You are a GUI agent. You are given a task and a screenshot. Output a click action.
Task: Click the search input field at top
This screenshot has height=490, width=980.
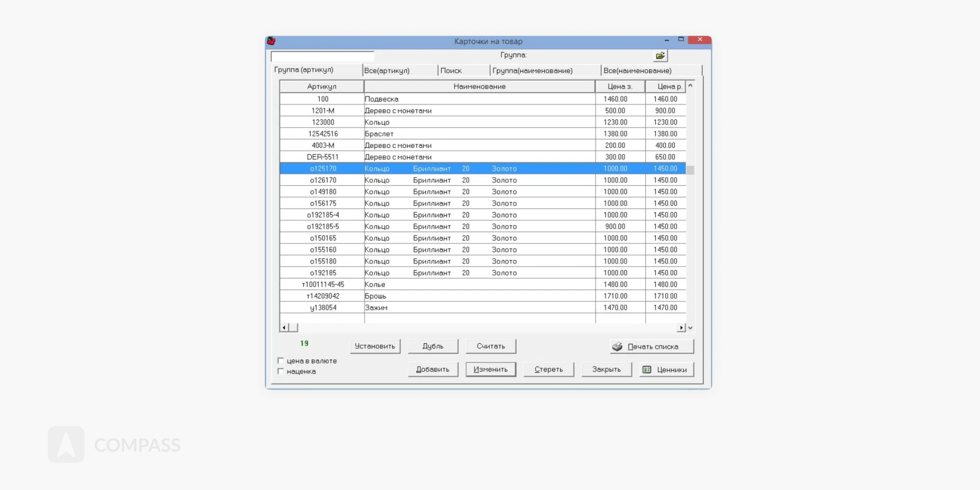[323, 56]
